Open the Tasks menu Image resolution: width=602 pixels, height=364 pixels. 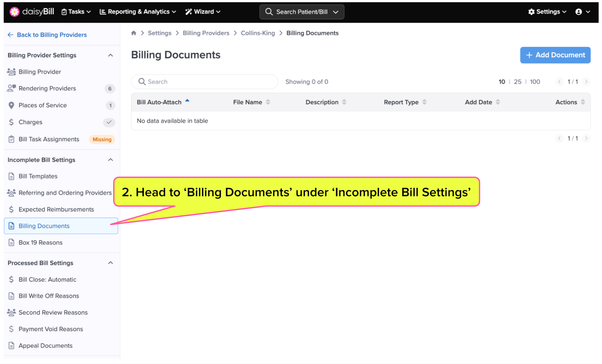click(76, 12)
